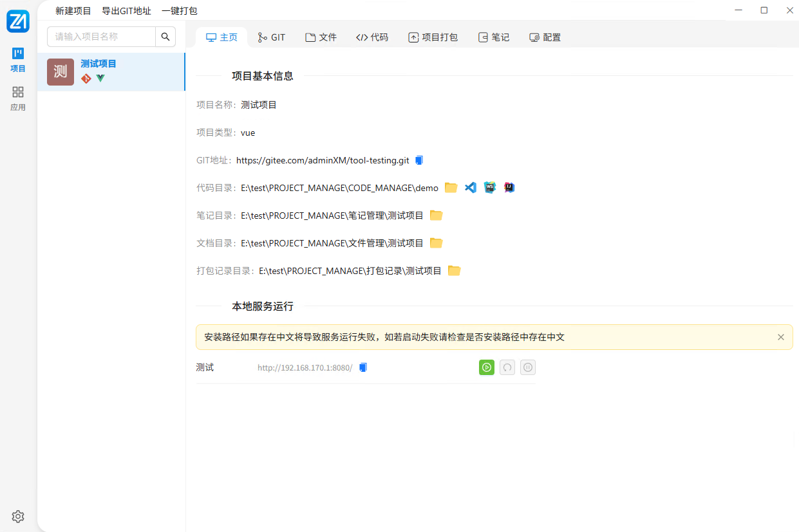
Task: Copy the local service URL
Action: (363, 367)
